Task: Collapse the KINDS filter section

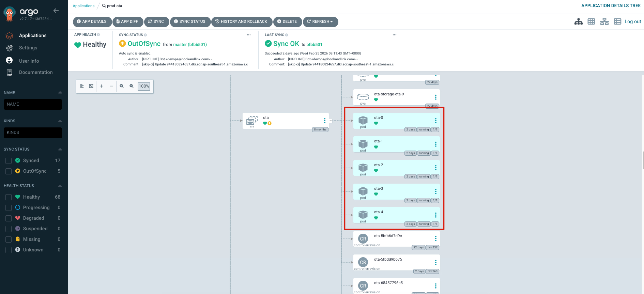Action: (x=60, y=121)
